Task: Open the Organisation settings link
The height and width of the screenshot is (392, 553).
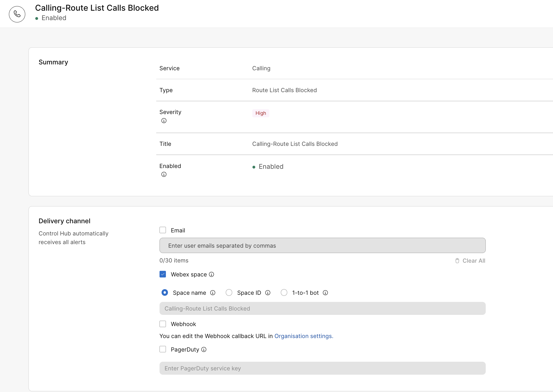Action: pyautogui.click(x=304, y=336)
